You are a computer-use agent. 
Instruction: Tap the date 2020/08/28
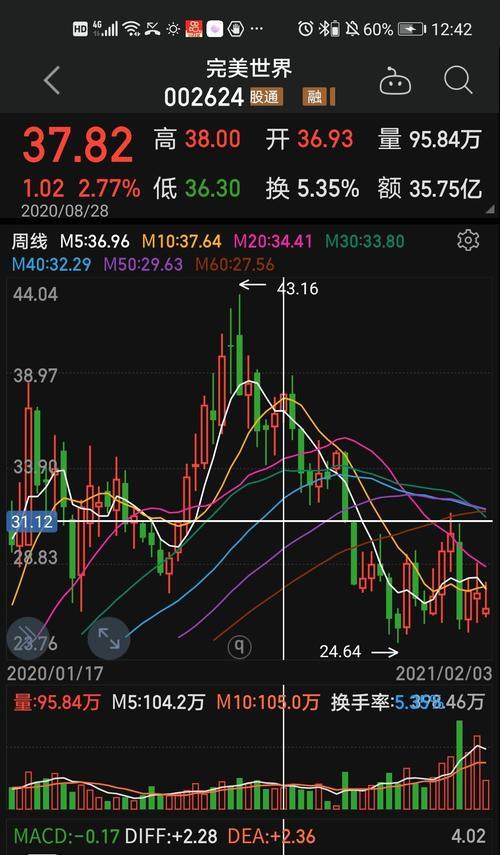[x=65, y=210]
